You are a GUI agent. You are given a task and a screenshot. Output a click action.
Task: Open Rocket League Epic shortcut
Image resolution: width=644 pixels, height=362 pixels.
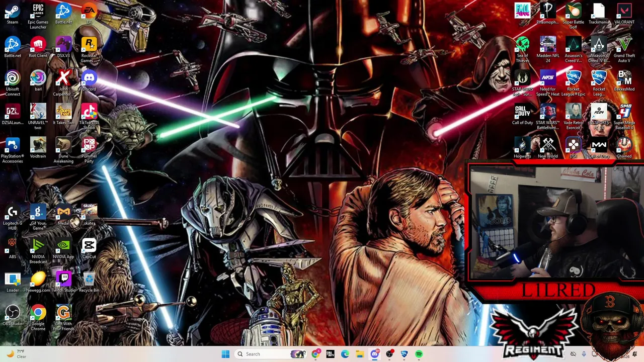(573, 83)
